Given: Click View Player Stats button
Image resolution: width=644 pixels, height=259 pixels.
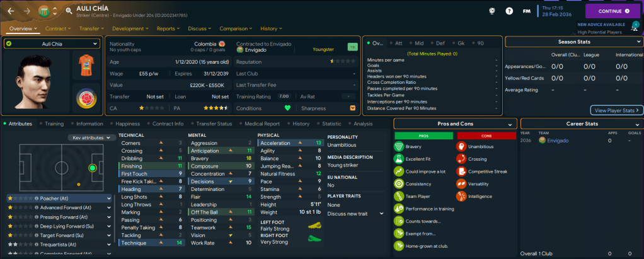Looking at the screenshot, I should click(617, 110).
